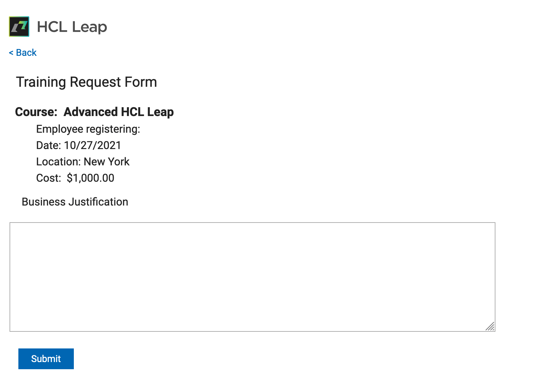Click the word Leap in the header
The image size is (556, 392).
coord(89,27)
